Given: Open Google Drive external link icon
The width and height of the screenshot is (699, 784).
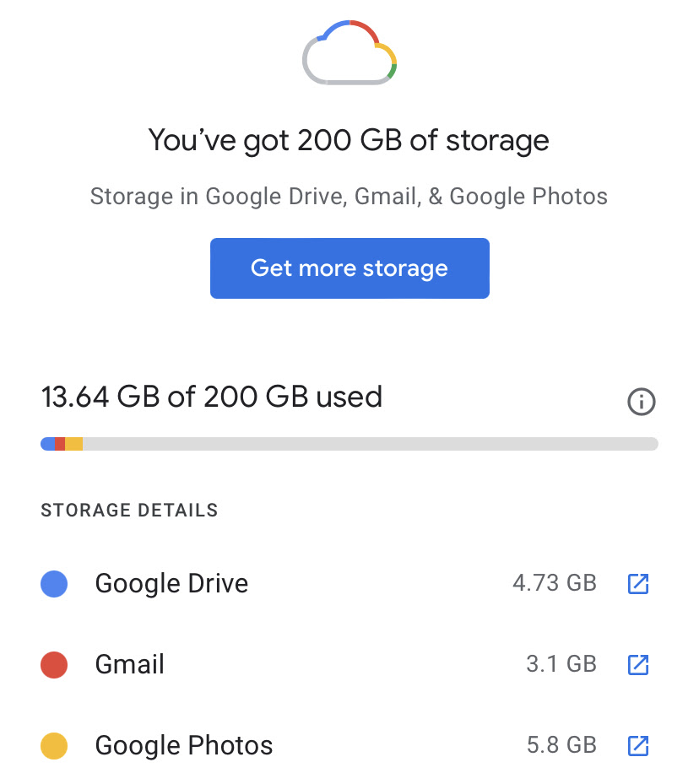Looking at the screenshot, I should (x=638, y=583).
